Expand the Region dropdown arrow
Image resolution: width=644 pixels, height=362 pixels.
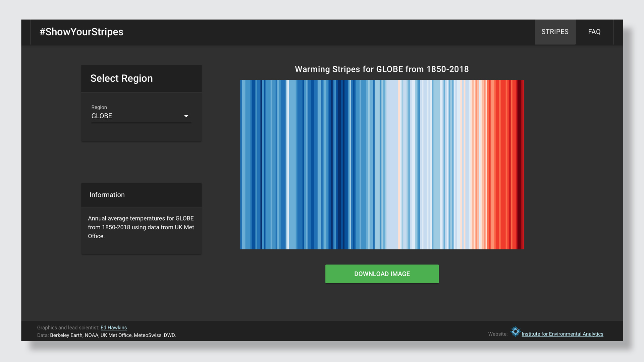pos(186,116)
